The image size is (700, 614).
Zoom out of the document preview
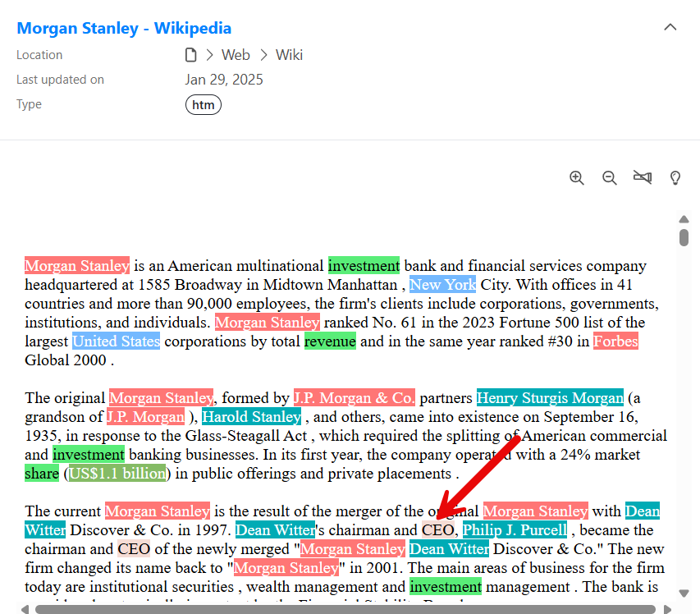pyautogui.click(x=610, y=178)
